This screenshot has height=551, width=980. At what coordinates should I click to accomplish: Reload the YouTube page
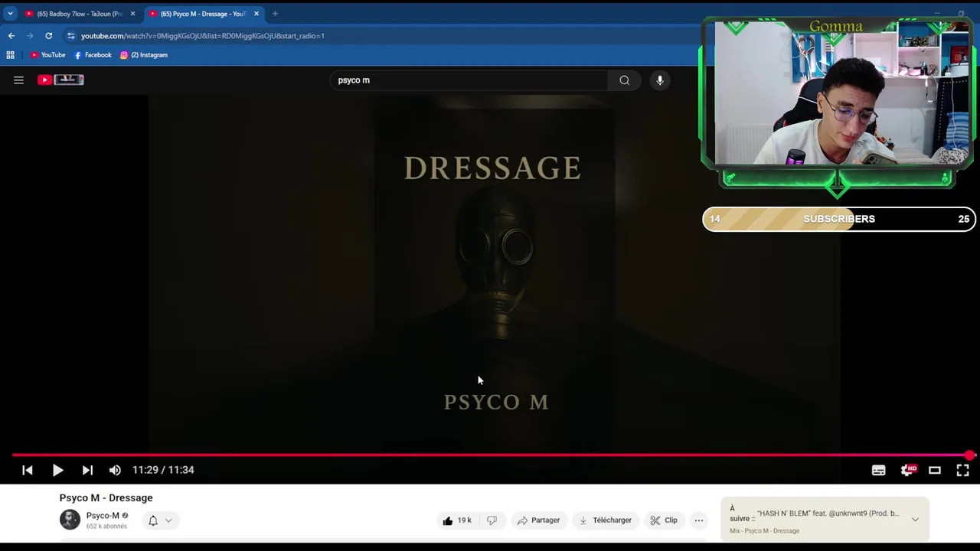[48, 35]
